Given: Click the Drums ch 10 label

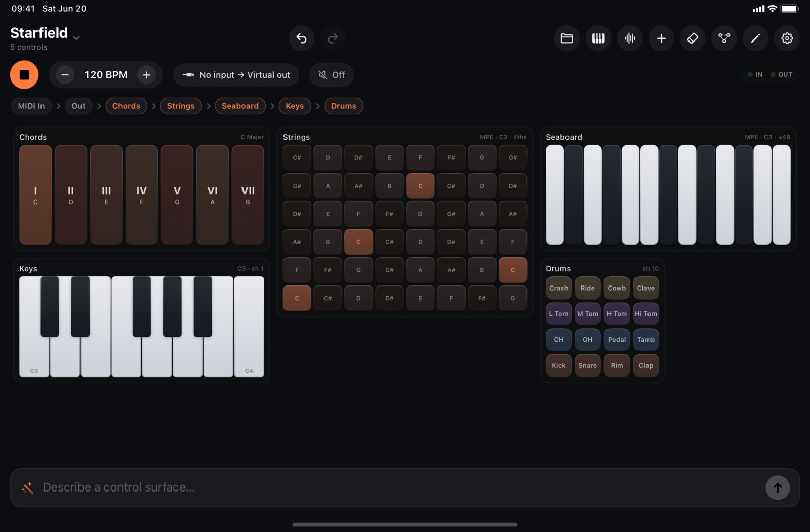Looking at the screenshot, I should (x=651, y=269).
